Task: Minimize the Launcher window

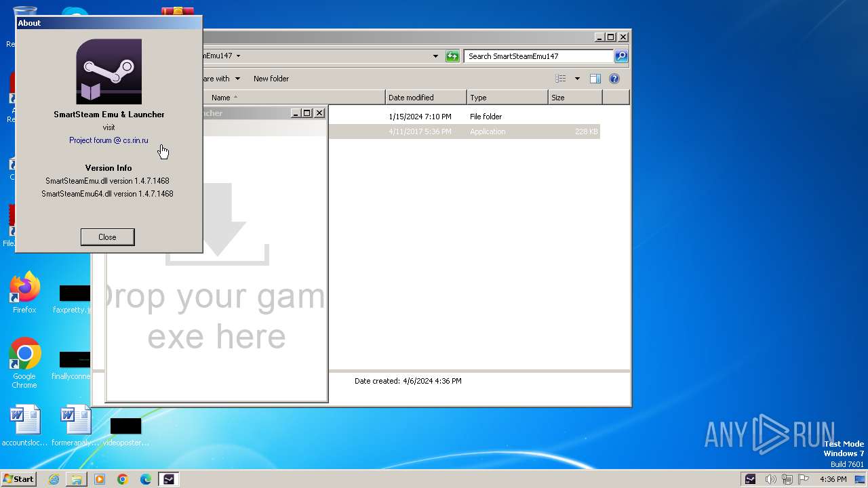Action: (296, 113)
